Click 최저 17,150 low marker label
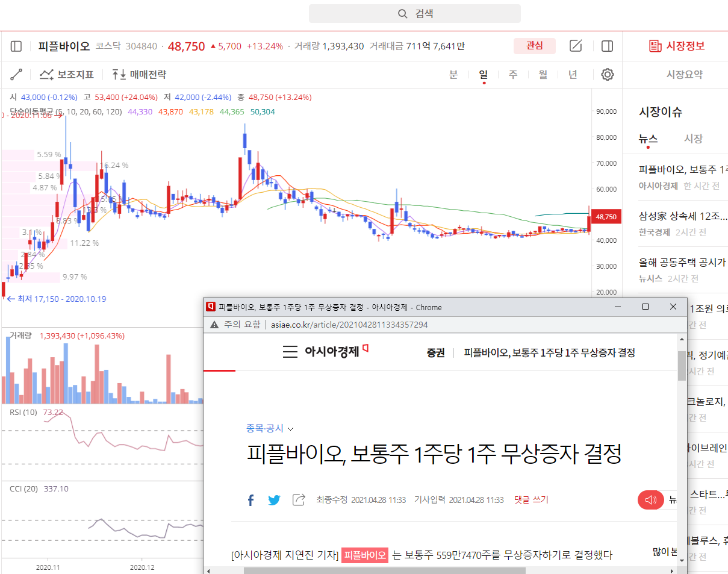This screenshot has width=728, height=574. pos(56,299)
